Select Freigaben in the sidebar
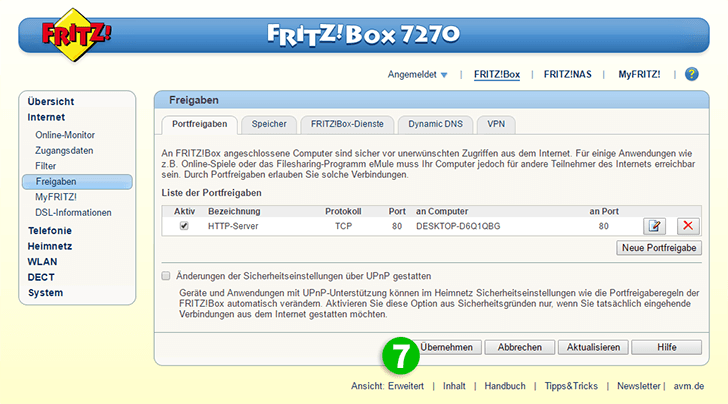Screen dimensions: 728x404 (x=77, y=182)
